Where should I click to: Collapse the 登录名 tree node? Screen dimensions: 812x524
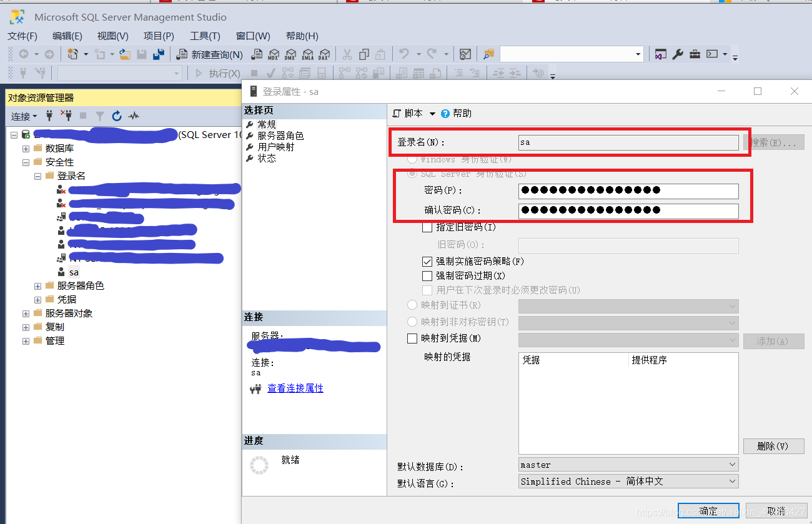(x=37, y=176)
